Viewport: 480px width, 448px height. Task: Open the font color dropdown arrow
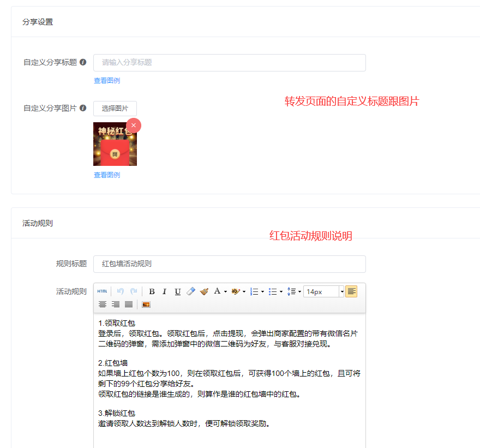click(225, 292)
